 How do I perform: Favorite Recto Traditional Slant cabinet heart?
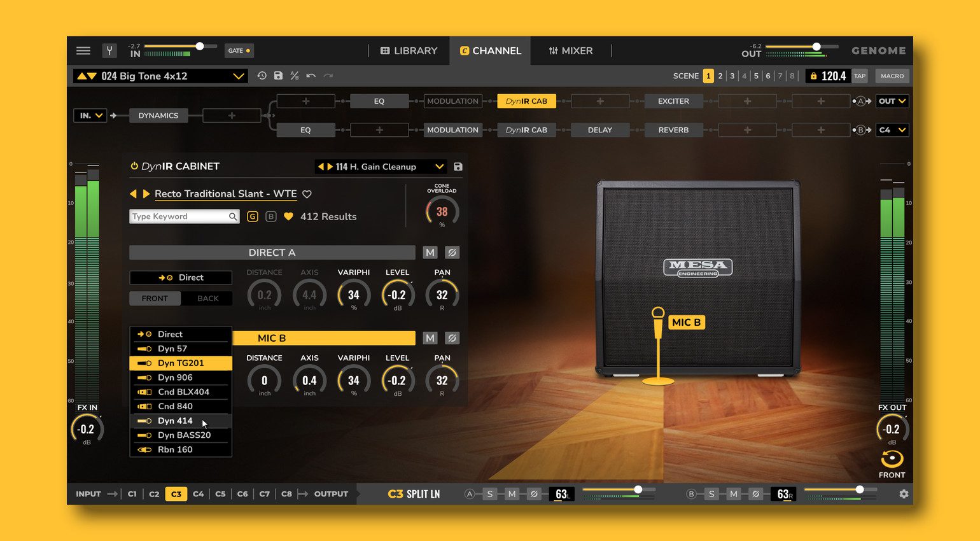[x=307, y=194]
